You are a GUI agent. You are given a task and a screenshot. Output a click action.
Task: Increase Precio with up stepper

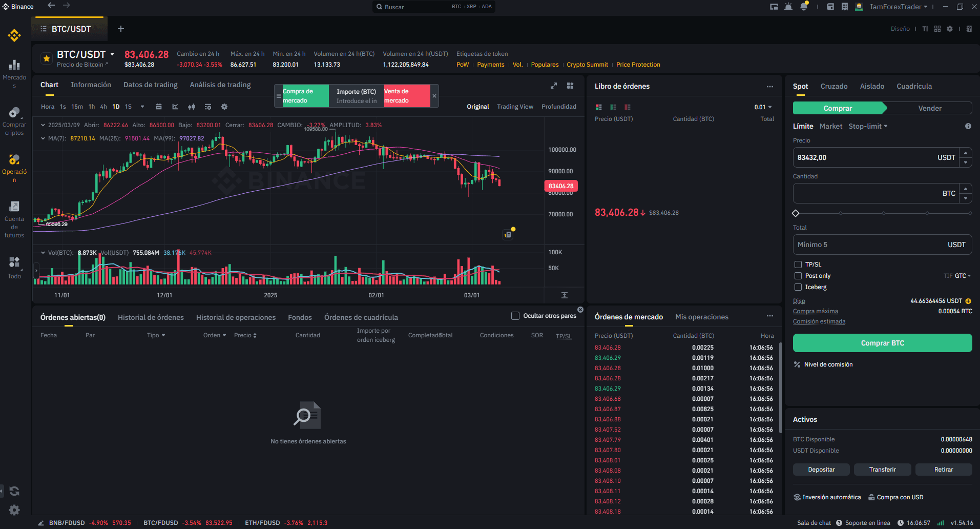coord(966,153)
